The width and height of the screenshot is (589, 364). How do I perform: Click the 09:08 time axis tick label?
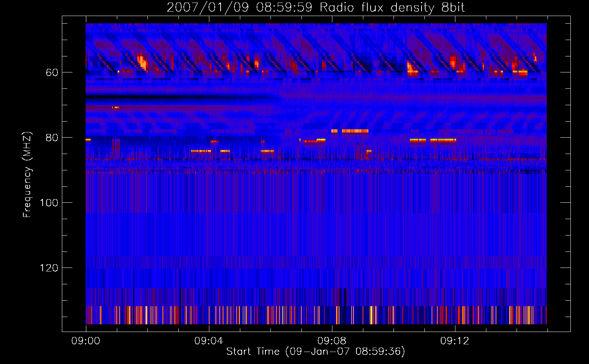click(x=332, y=341)
